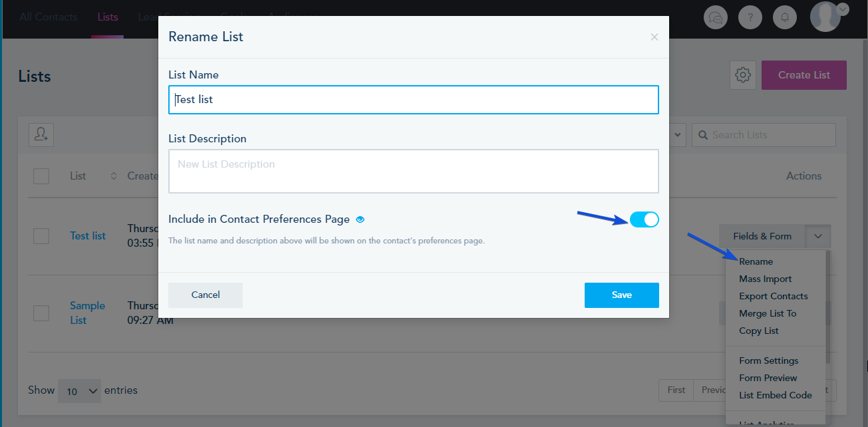Click the help question mark icon

pos(750,17)
